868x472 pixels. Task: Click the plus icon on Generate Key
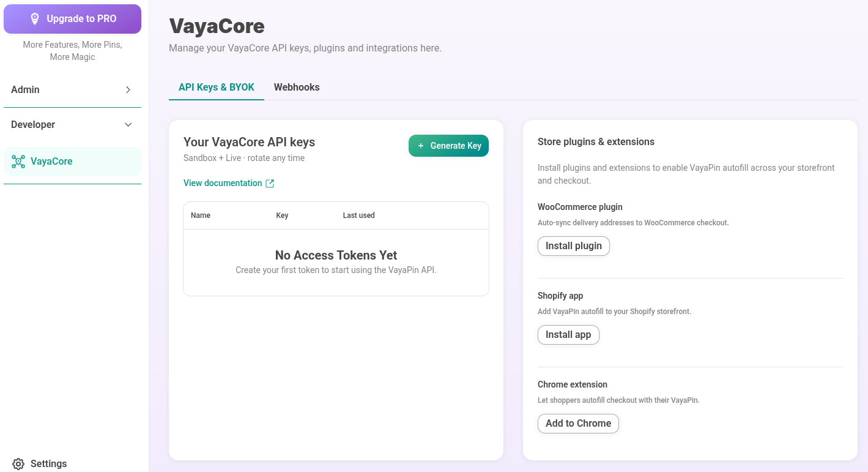pos(421,146)
